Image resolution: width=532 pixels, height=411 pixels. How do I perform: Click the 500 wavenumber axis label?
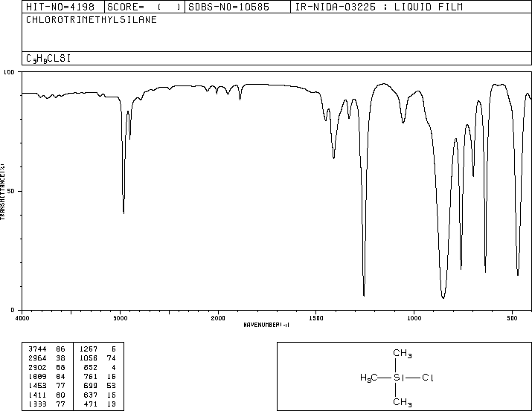512,318
